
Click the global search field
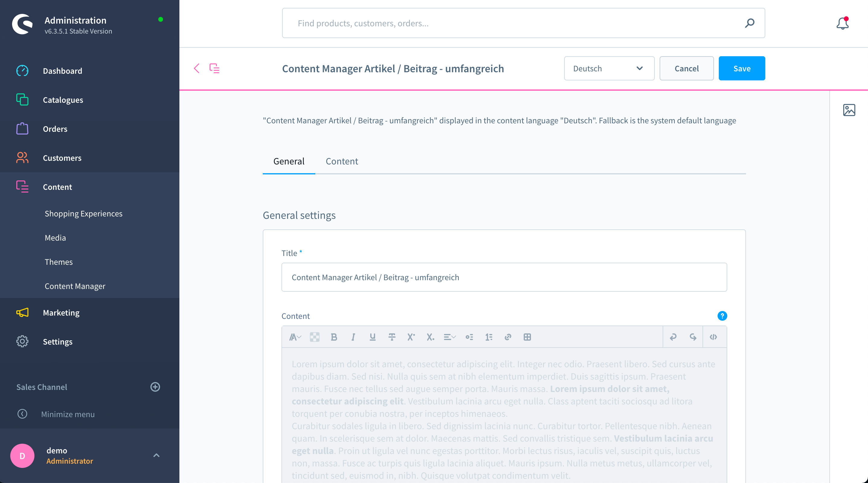click(523, 23)
